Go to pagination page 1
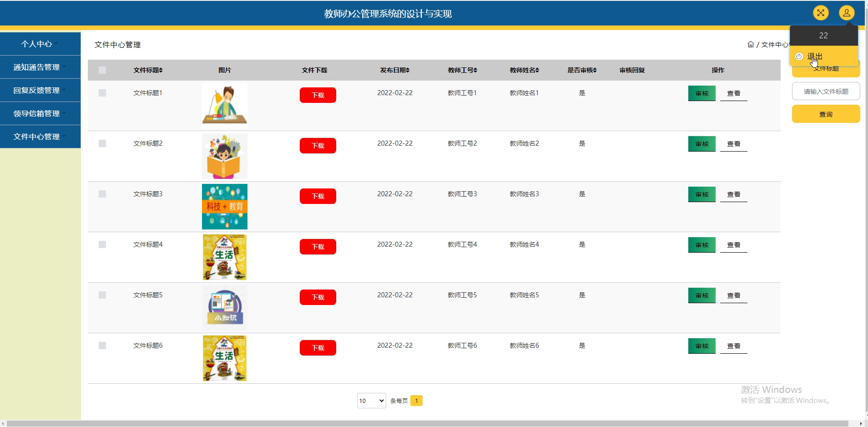Image resolution: width=868 pixels, height=427 pixels. tap(416, 401)
